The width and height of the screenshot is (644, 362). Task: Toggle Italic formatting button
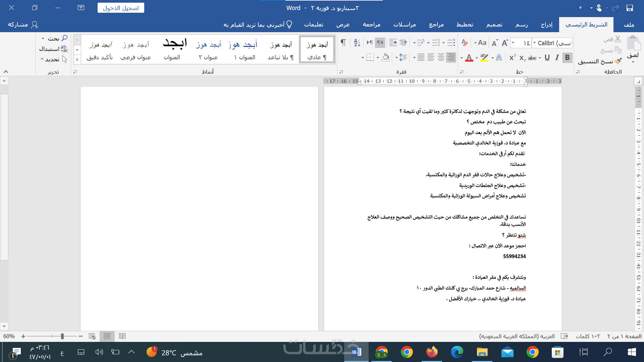point(557,58)
